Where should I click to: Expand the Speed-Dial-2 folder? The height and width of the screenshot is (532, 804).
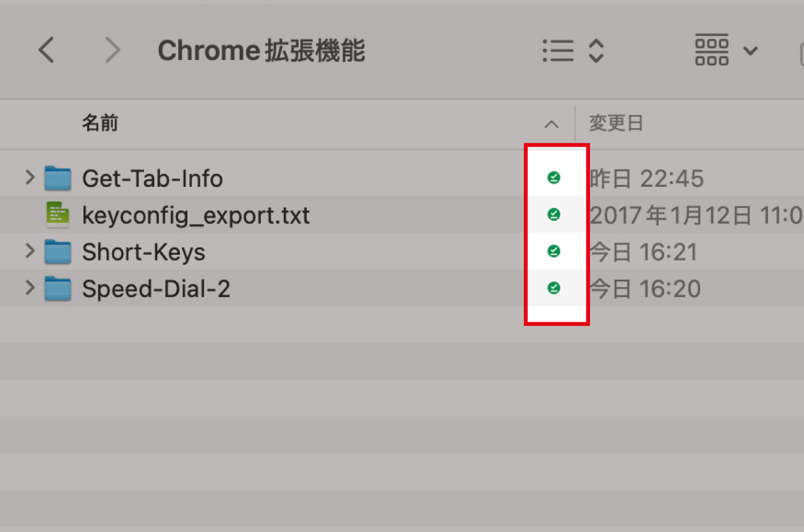click(29, 288)
